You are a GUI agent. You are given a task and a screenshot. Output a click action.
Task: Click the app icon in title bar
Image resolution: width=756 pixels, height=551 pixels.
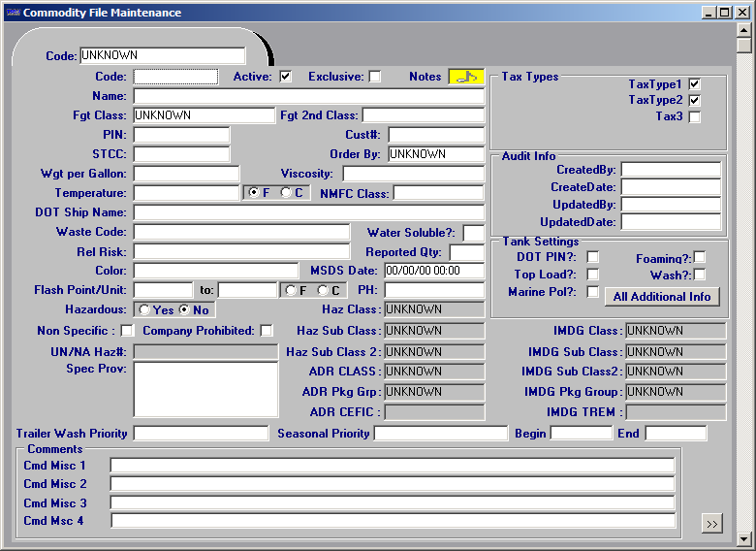(12, 13)
